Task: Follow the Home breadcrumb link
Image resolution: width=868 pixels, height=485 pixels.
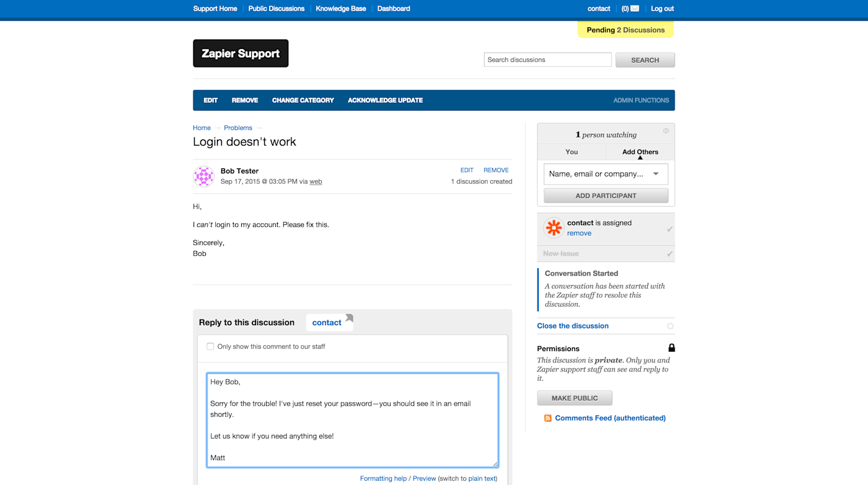Action: click(201, 128)
